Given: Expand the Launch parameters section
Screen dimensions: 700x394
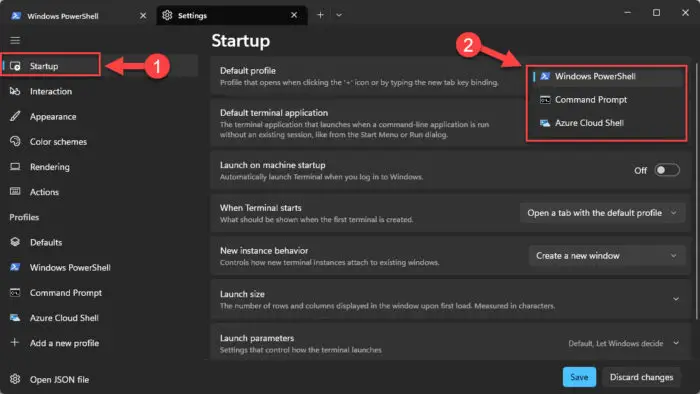Looking at the screenshot, I should tap(450, 343).
